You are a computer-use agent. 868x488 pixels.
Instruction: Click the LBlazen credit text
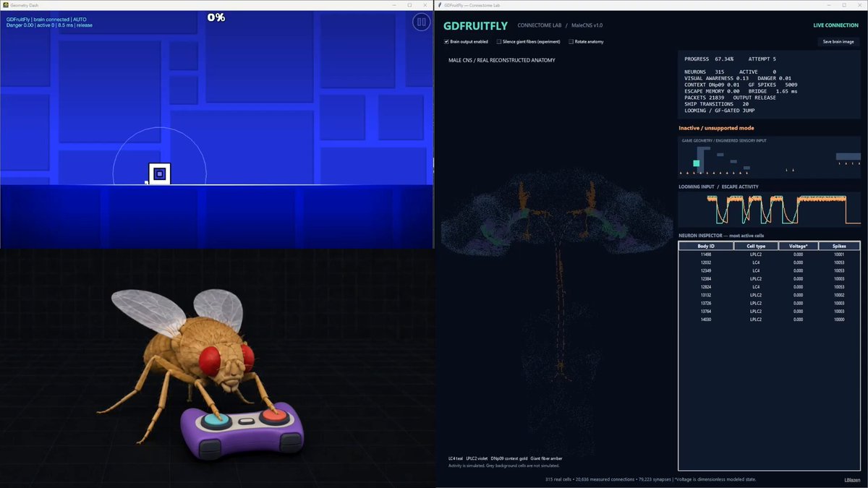click(852, 479)
